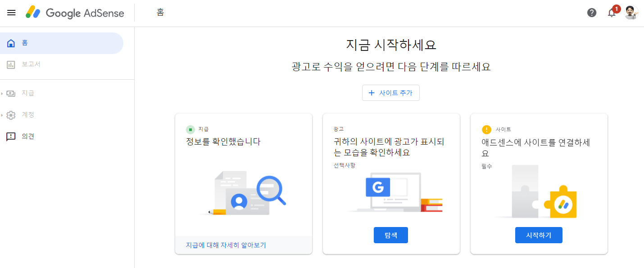644x268 pixels.
Task: Click the 홈 house icon in sidebar
Action: [x=11, y=43]
